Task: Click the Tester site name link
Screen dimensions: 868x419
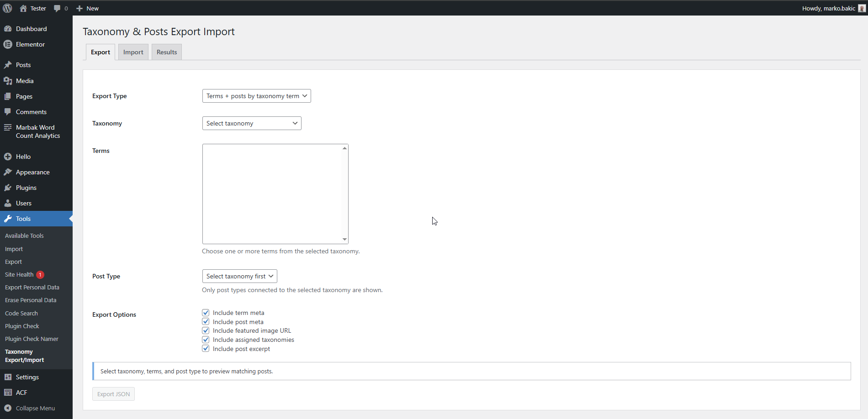Action: click(38, 8)
